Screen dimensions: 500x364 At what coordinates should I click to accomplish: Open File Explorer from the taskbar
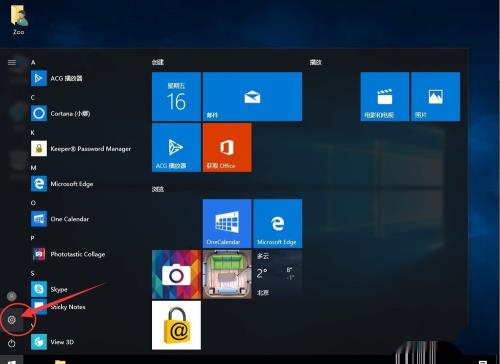point(60,361)
